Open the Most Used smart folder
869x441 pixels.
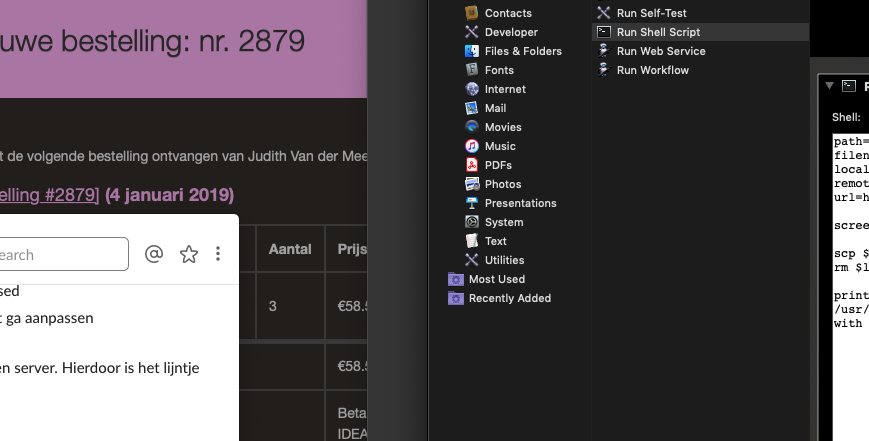pyautogui.click(x=496, y=279)
